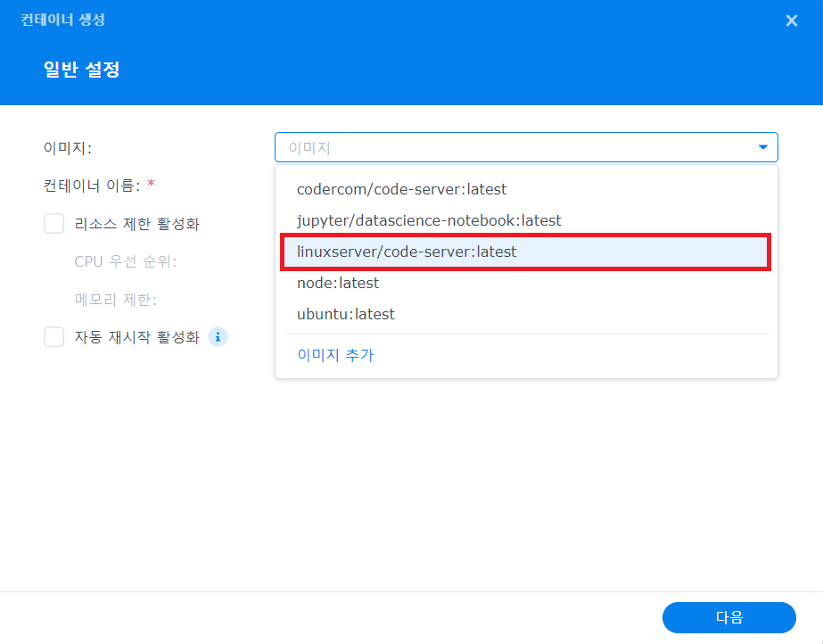Select codercom/code-server:latest image

pyautogui.click(x=526, y=189)
